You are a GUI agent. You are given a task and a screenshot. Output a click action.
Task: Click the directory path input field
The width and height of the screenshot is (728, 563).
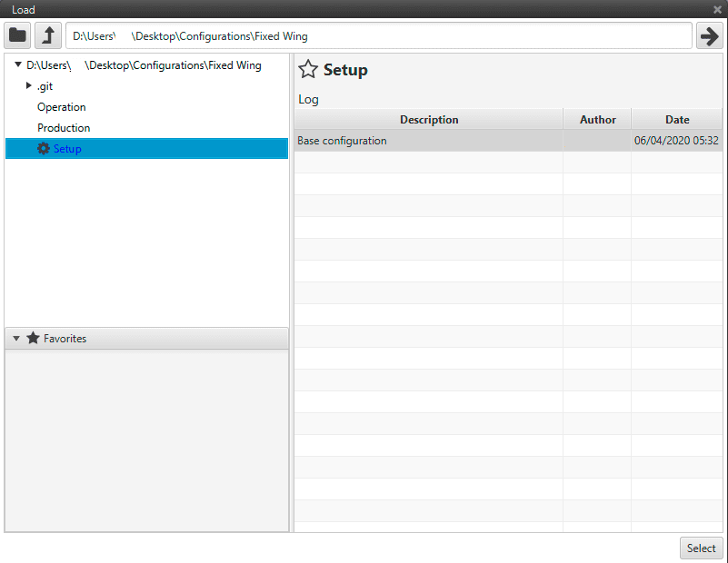pos(379,35)
